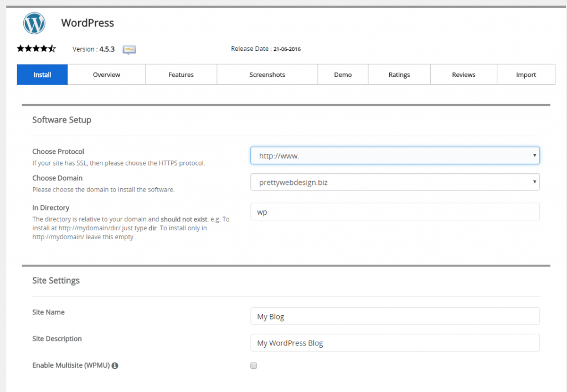Click the Site Name label
Viewport: 567px width, 392px height.
[x=48, y=312]
